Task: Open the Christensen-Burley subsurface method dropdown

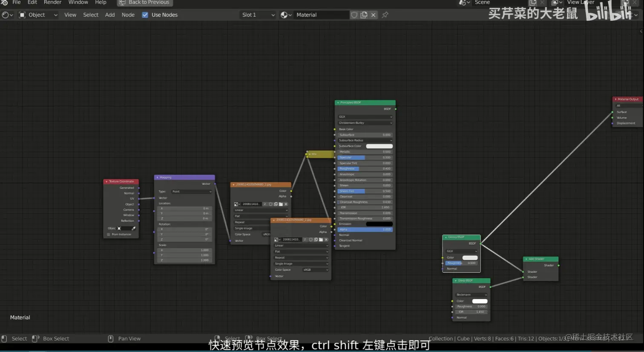Action: point(365,123)
